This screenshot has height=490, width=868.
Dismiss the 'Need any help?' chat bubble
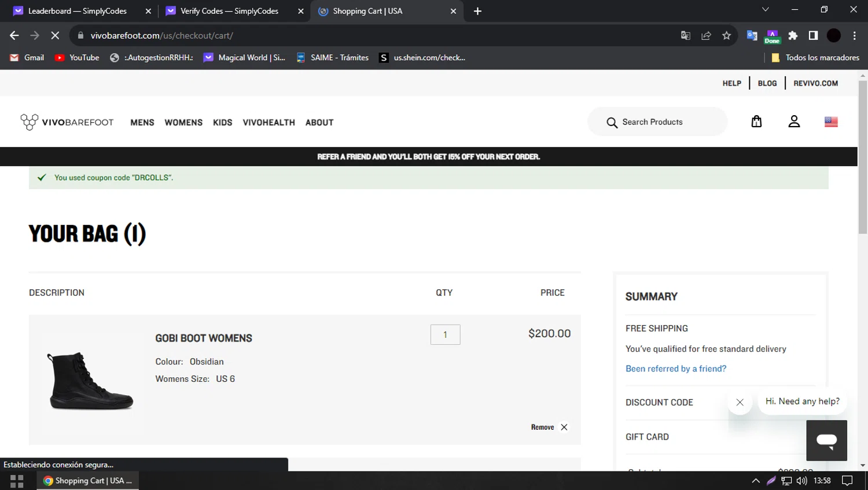tap(740, 402)
